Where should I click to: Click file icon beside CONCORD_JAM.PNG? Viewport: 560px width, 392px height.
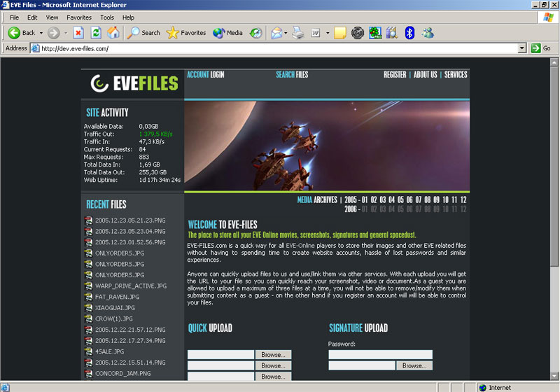click(88, 373)
